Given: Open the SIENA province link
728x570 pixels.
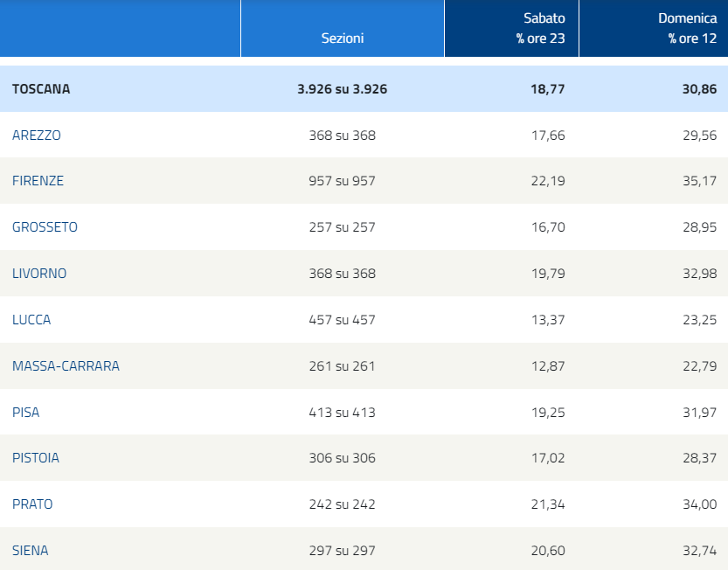Looking at the screenshot, I should (x=31, y=551).
